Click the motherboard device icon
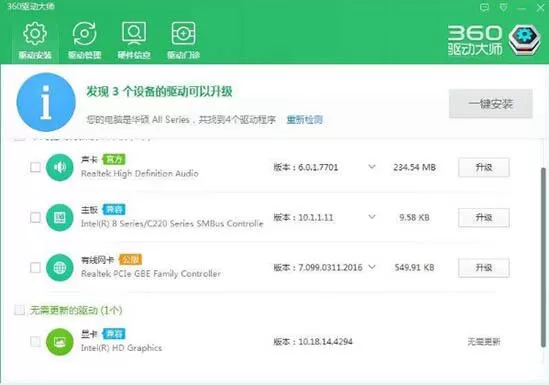The width and height of the screenshot is (549, 385). 60,218
